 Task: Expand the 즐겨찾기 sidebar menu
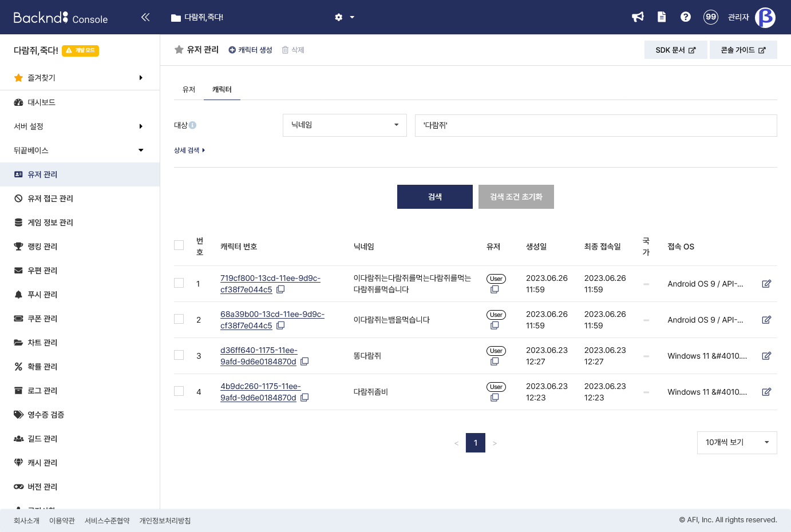click(x=80, y=78)
